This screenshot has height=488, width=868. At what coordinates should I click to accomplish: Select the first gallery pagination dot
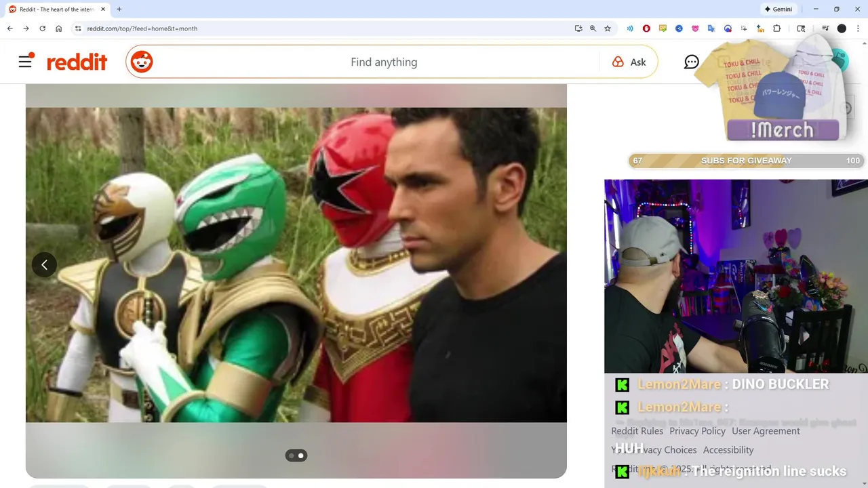[x=292, y=455]
